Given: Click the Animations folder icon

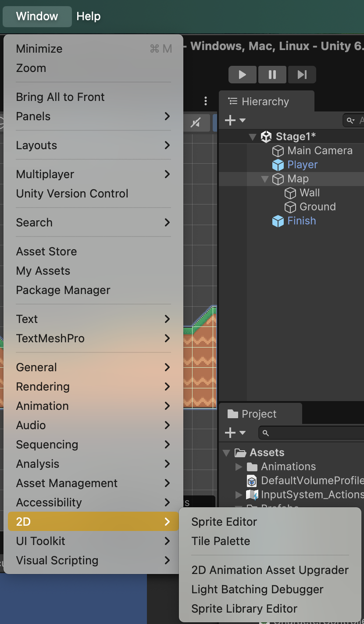Looking at the screenshot, I should pos(252,466).
